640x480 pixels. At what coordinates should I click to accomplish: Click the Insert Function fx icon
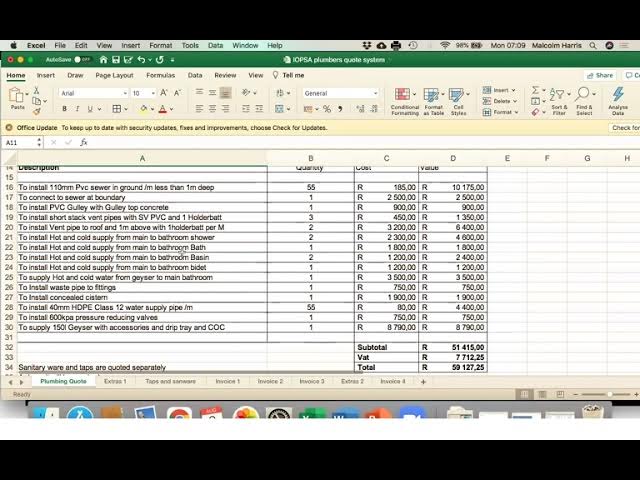click(x=84, y=142)
